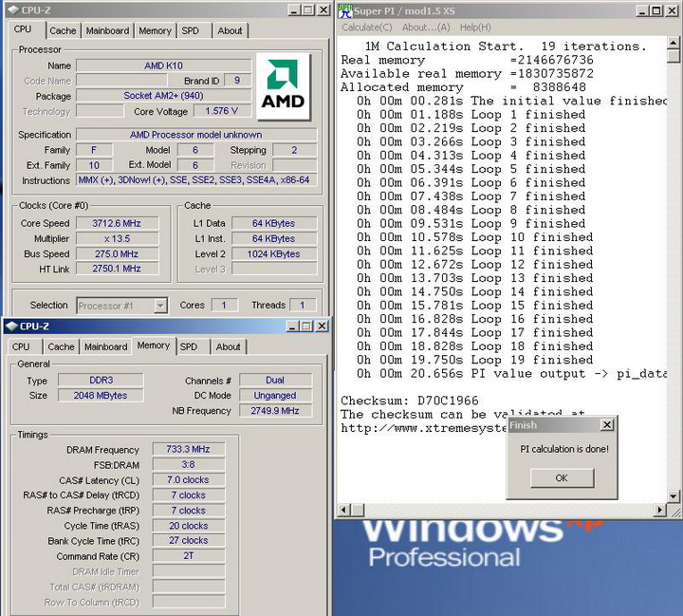Image resolution: width=683 pixels, height=616 pixels.
Task: Click Super PI horizontal scrollbar right arrow
Action: coord(660,510)
